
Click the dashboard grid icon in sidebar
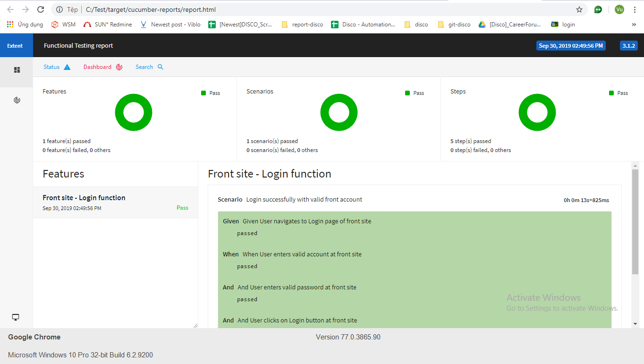pos(17,70)
